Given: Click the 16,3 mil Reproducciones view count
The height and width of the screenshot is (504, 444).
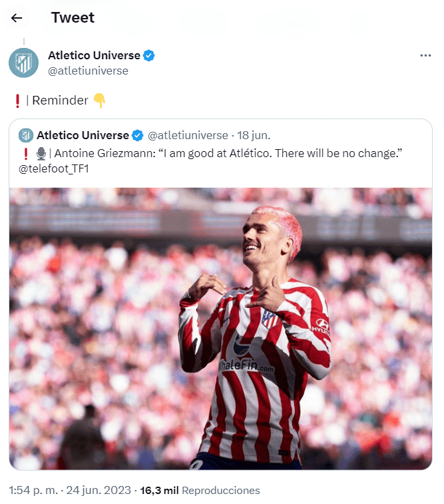Looking at the screenshot, I should coord(200,490).
